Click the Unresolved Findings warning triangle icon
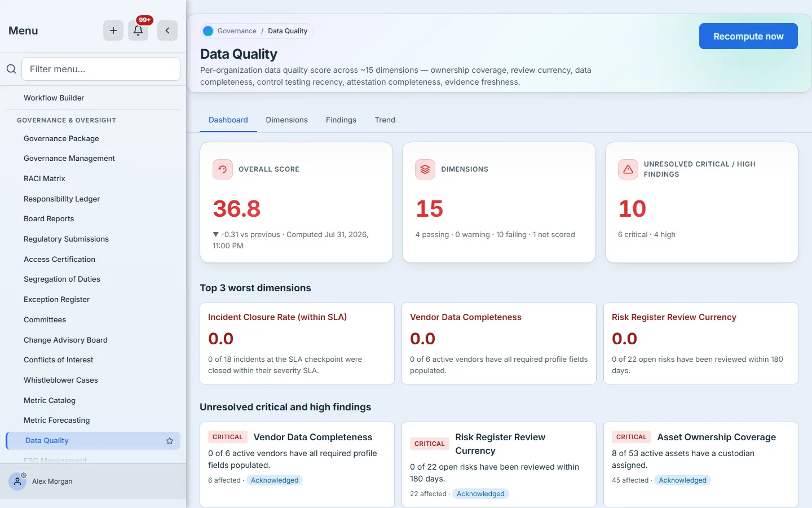This screenshot has height=508, width=812. (x=628, y=169)
